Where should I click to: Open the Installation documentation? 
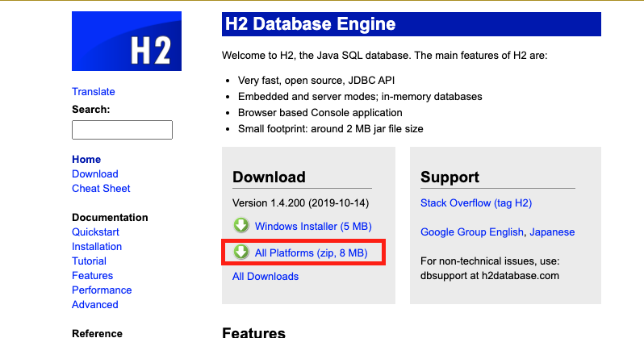(x=97, y=246)
